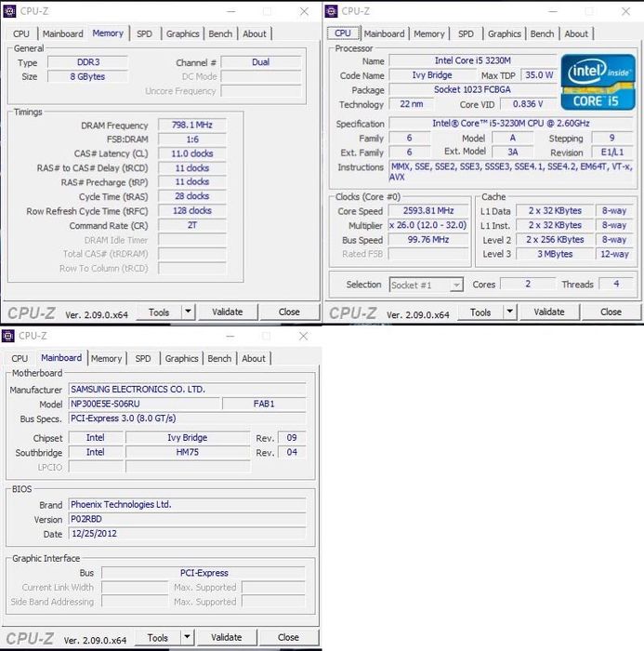Screen dimensions: 644x651
Task: Click Bus Speed value 99.76 MHz
Action: pyautogui.click(x=428, y=240)
